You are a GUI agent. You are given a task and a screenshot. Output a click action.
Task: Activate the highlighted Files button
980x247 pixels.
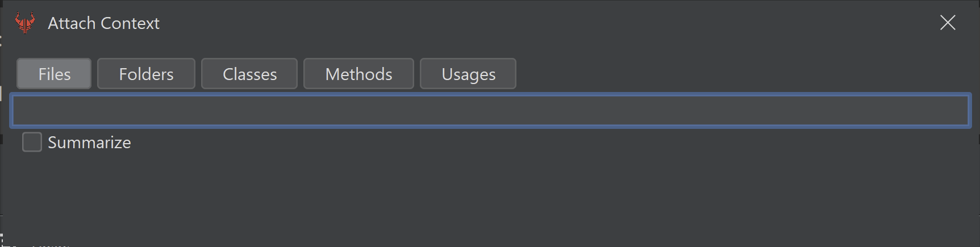click(54, 74)
